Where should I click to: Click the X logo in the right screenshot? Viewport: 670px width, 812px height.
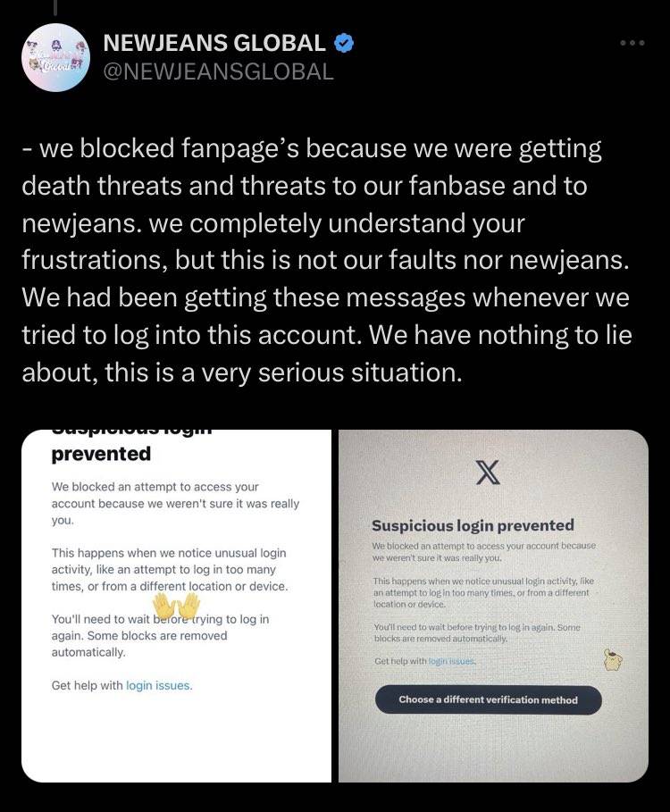coord(488,473)
